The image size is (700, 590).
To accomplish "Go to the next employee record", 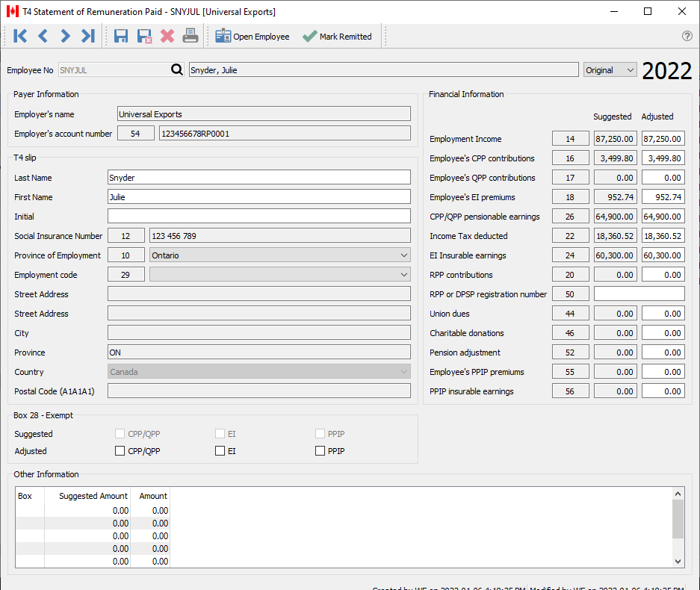I will pyautogui.click(x=65, y=35).
